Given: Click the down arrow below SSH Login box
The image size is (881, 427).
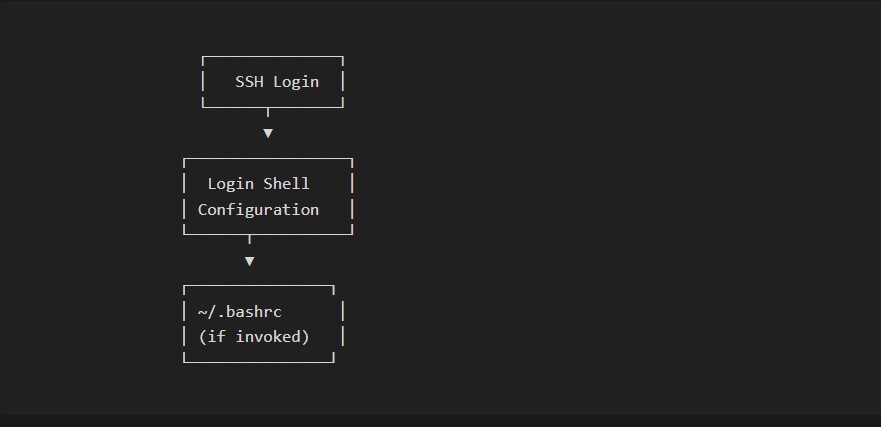Looking at the screenshot, I should (x=268, y=133).
